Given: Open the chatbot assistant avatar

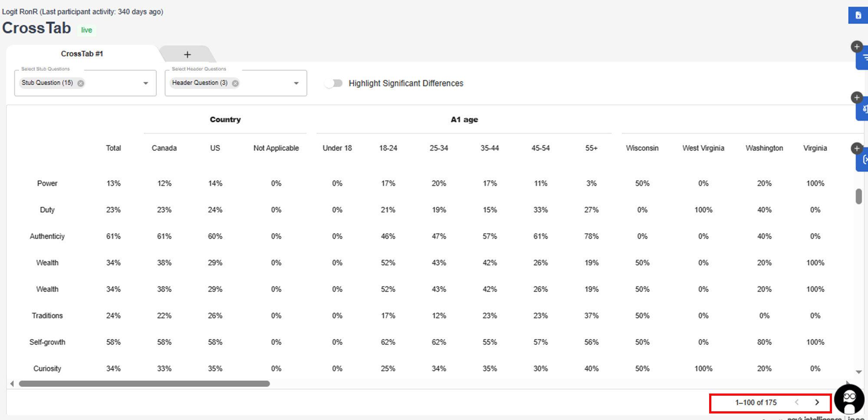Looking at the screenshot, I should point(849,399).
